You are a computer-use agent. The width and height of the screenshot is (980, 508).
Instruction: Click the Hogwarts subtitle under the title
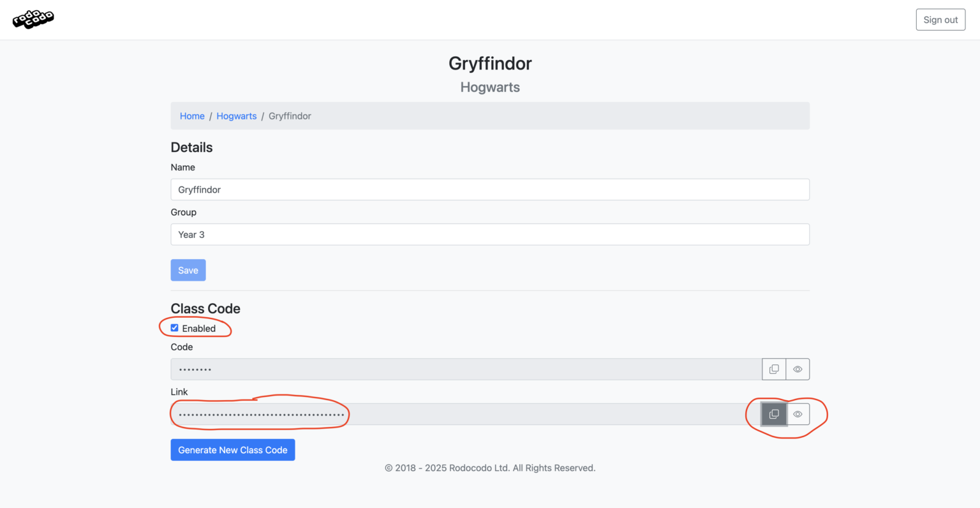tap(490, 87)
